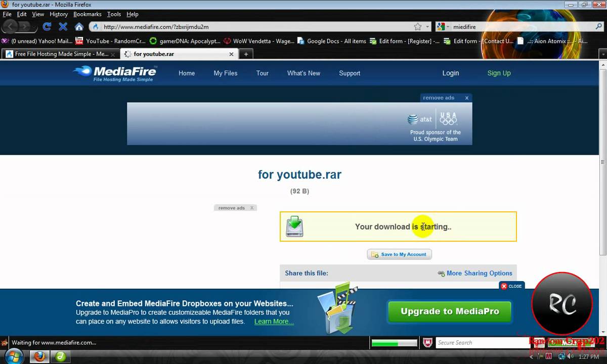Image resolution: width=607 pixels, height=364 pixels.
Task: Open 'Edit form - [Contact U...' bookmark
Action: pyautogui.click(x=479, y=41)
